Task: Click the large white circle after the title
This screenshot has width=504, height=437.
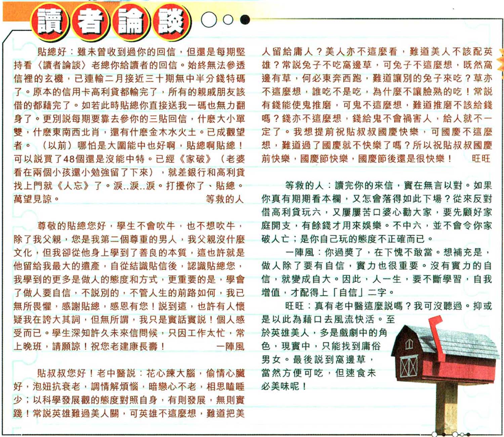Action: (x=209, y=19)
